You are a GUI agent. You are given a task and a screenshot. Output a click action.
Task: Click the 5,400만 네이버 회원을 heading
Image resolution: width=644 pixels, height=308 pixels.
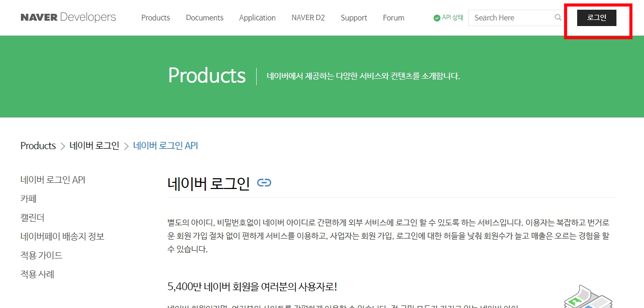coord(252,287)
